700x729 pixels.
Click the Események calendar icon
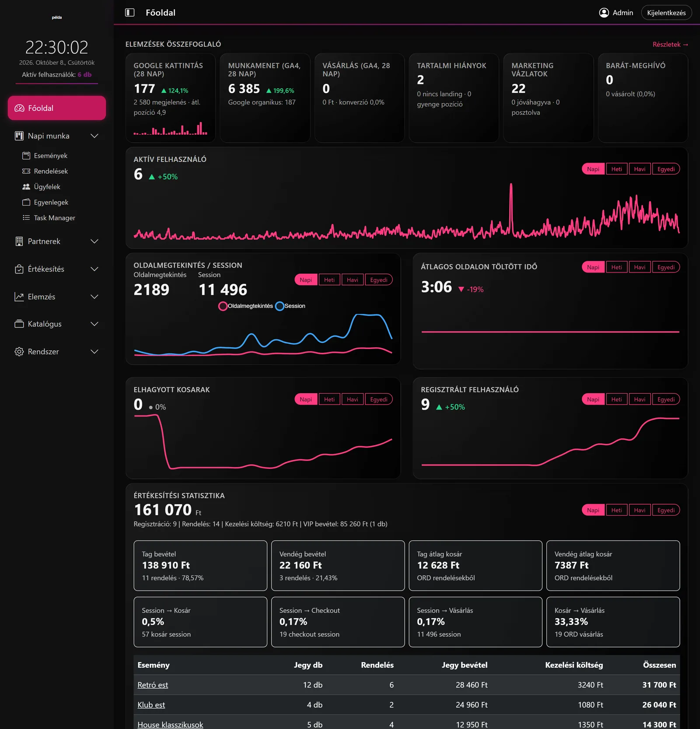pos(26,156)
